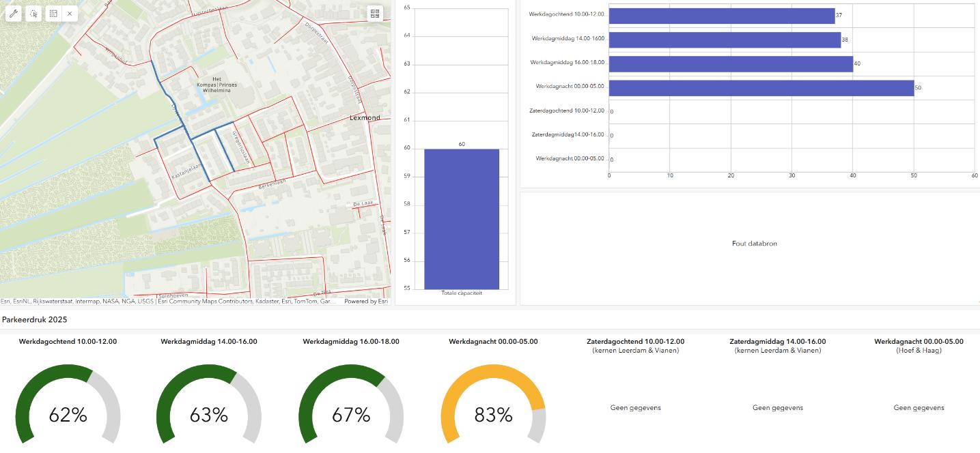Click the Parkeerdruk 2025 section header
980x453 pixels.
34,319
